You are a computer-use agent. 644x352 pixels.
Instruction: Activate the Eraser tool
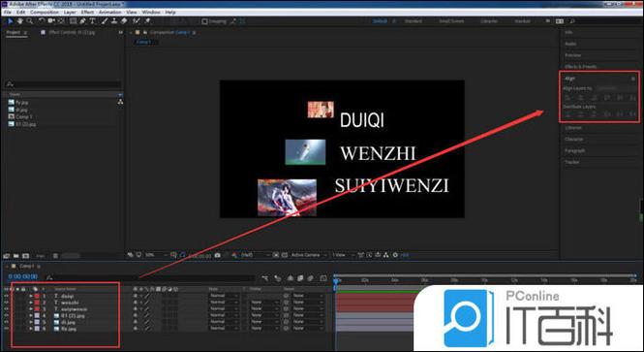(x=124, y=21)
